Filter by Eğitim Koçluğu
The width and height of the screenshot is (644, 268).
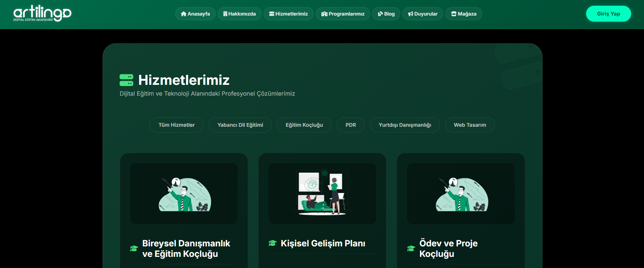point(304,125)
